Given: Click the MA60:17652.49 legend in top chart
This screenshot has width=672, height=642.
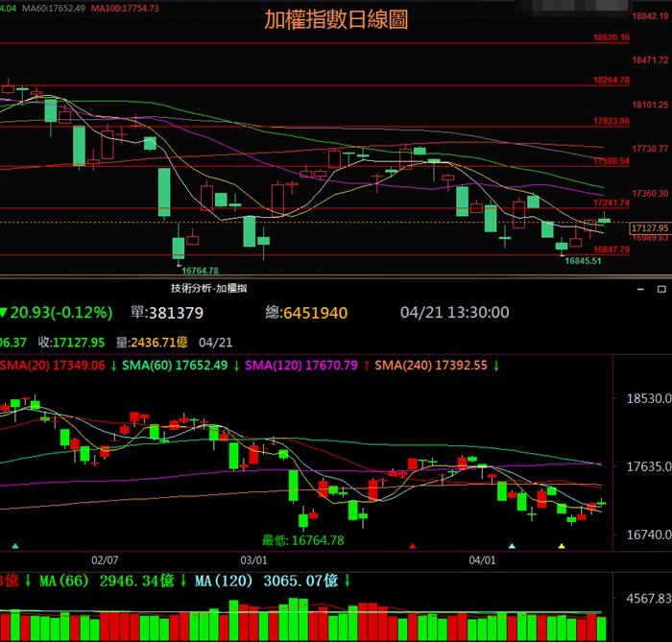Looking at the screenshot, I should [54, 8].
